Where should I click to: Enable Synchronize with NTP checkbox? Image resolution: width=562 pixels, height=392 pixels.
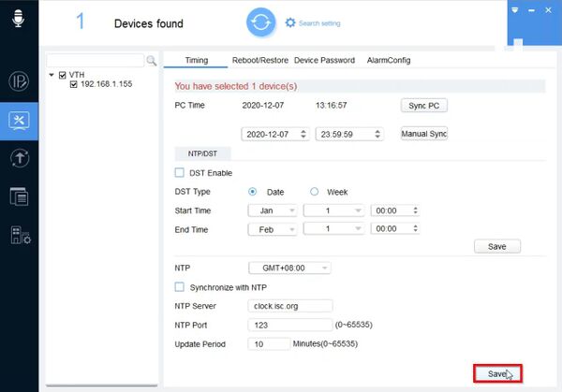[180, 287]
